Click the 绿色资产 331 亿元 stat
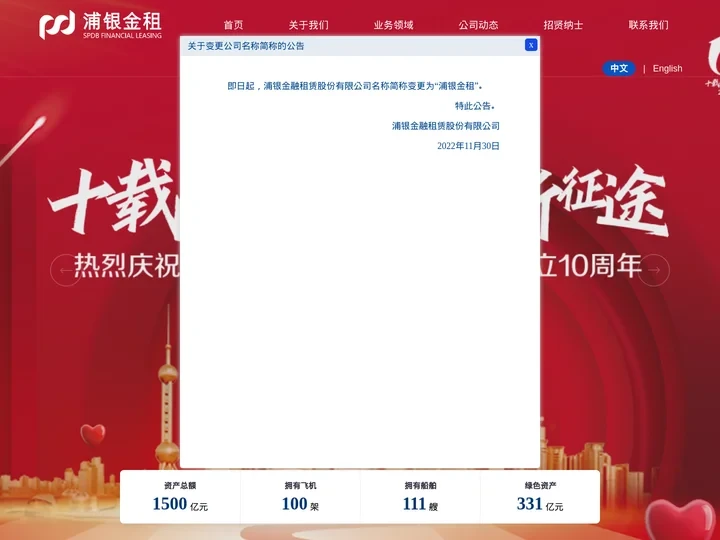This screenshot has height=540, width=720. pyautogui.click(x=540, y=497)
